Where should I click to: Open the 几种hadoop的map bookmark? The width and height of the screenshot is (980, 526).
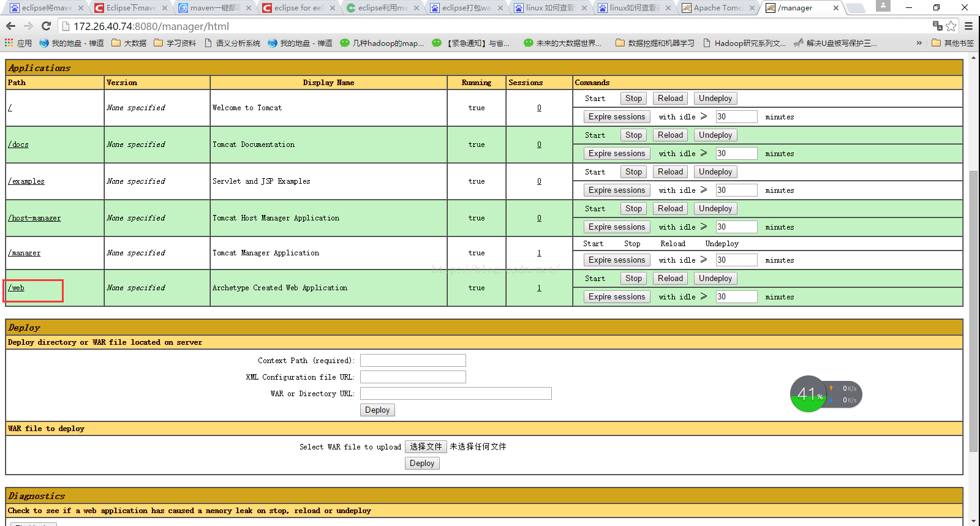pyautogui.click(x=382, y=43)
